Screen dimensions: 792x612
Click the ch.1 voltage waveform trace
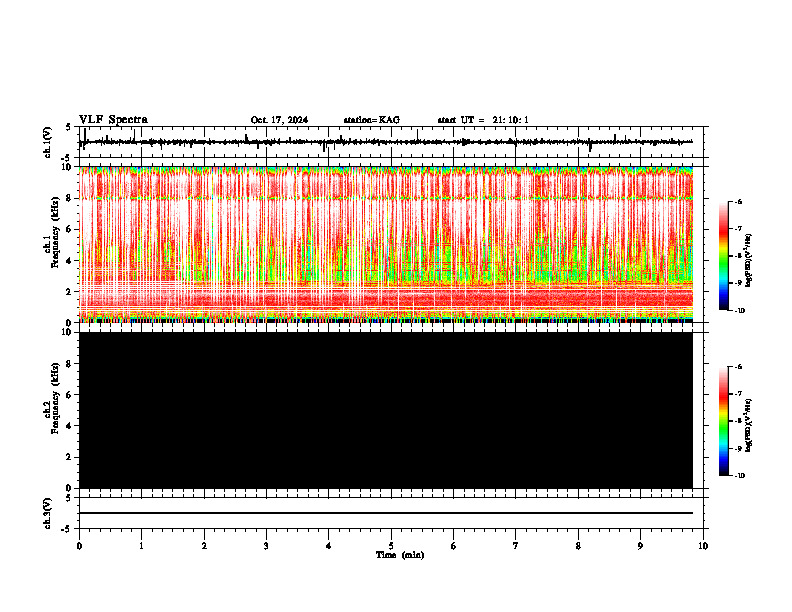pyautogui.click(x=385, y=142)
